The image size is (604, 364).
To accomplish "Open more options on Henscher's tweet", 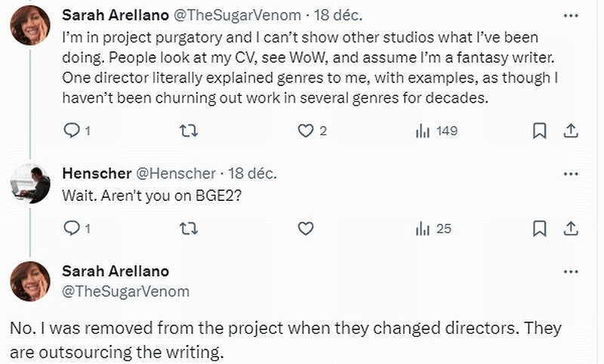I will (571, 174).
